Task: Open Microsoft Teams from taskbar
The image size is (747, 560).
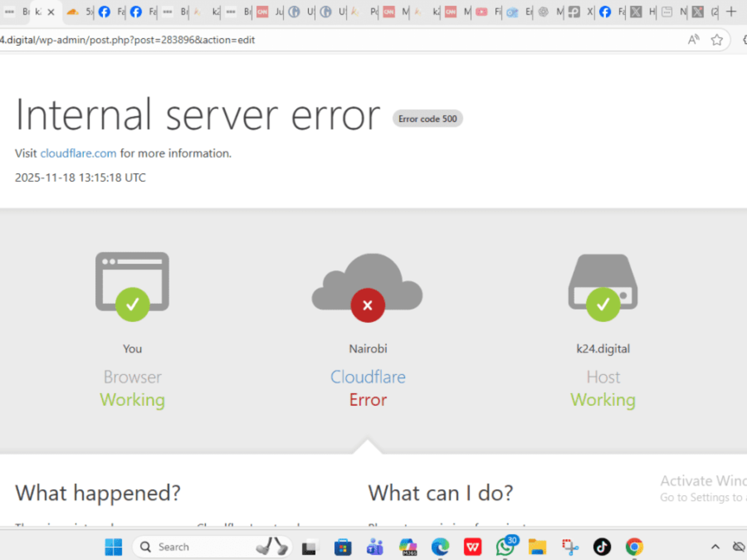Action: [x=375, y=547]
